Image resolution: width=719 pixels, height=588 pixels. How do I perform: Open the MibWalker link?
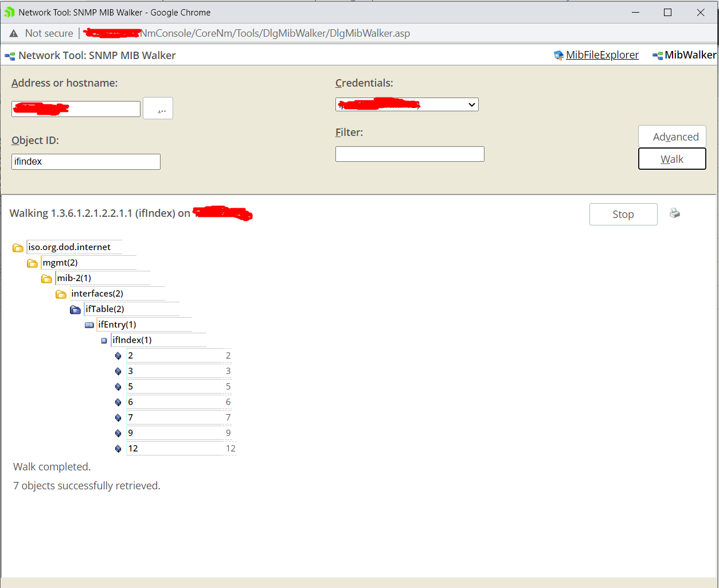[x=690, y=55]
